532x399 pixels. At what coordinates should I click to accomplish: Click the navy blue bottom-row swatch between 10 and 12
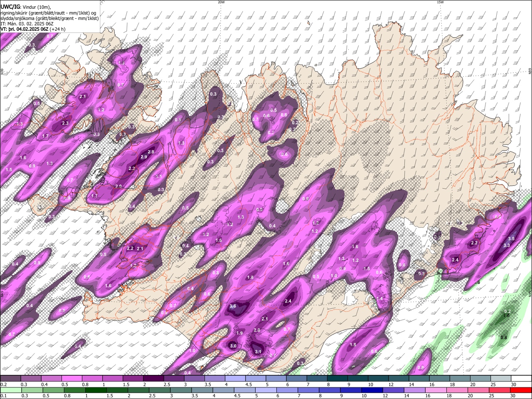tap(372, 390)
